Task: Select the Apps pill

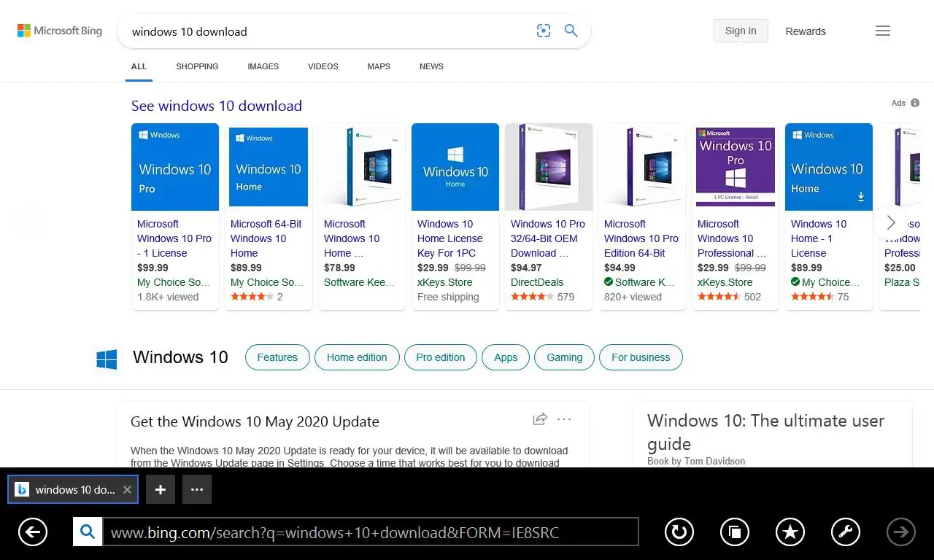Action: pos(506,357)
